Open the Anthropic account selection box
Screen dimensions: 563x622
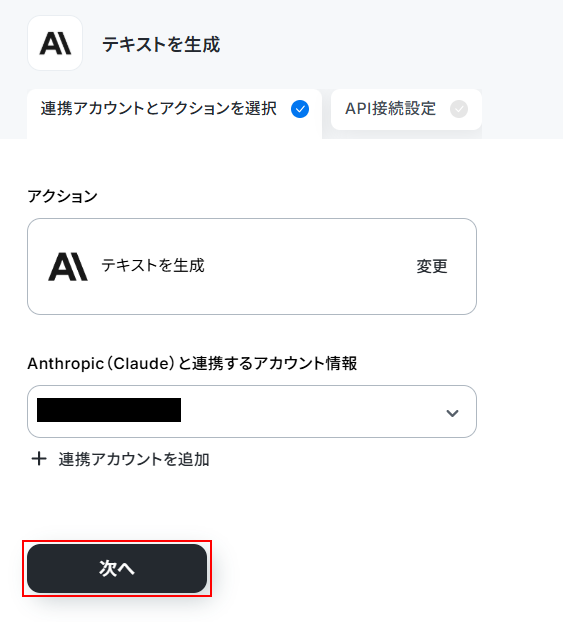[252, 411]
